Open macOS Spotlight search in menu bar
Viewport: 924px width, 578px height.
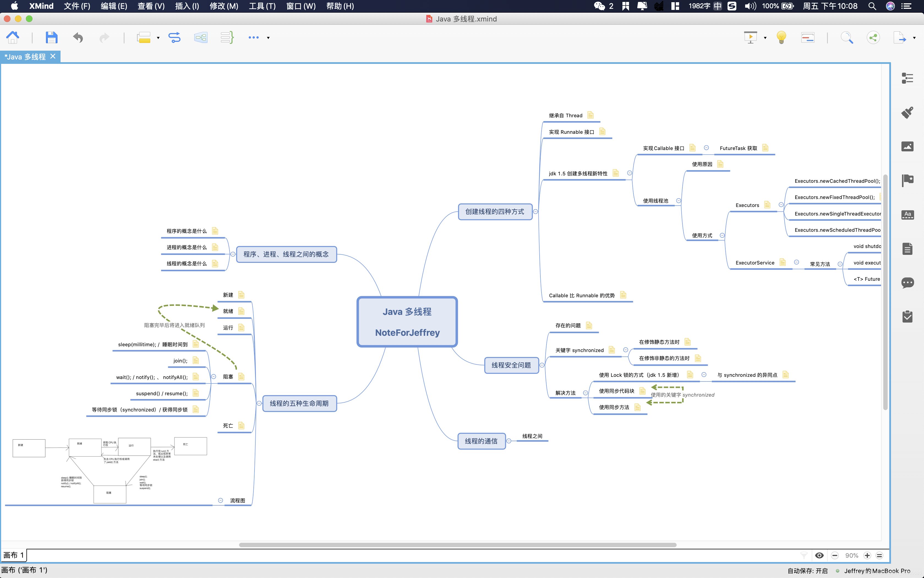[872, 6]
